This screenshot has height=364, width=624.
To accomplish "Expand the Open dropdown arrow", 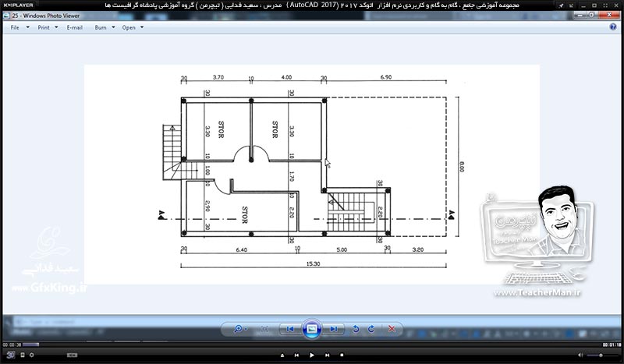I will [142, 27].
